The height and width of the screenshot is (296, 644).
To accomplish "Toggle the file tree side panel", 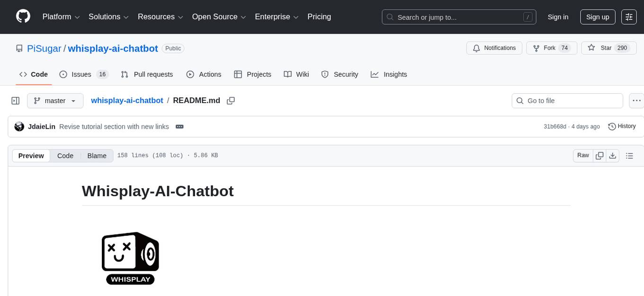I will 15,100.
